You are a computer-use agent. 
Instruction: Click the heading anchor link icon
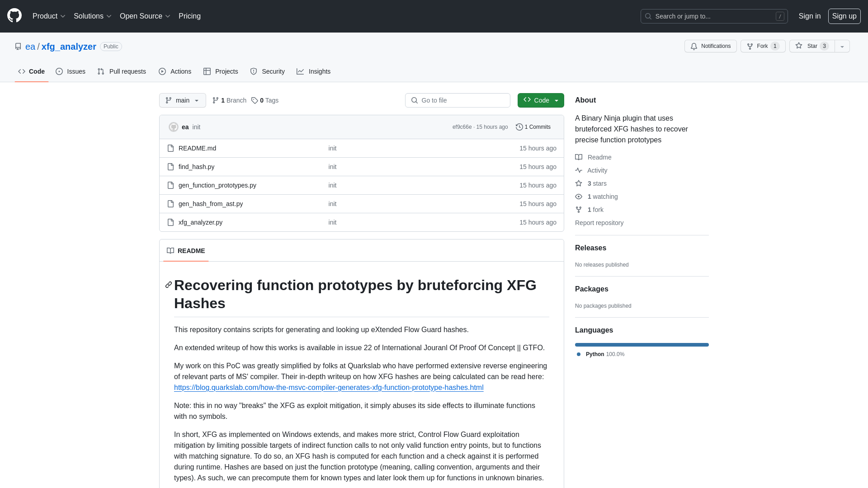click(169, 285)
